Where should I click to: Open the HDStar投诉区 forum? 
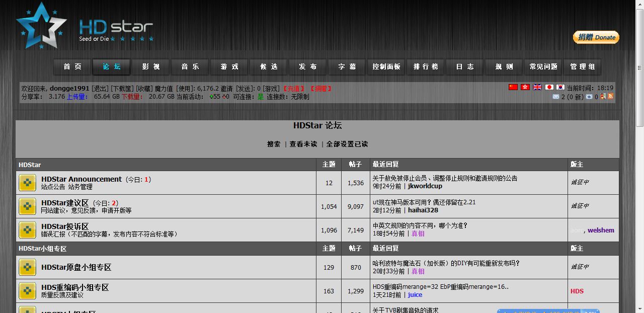click(65, 226)
